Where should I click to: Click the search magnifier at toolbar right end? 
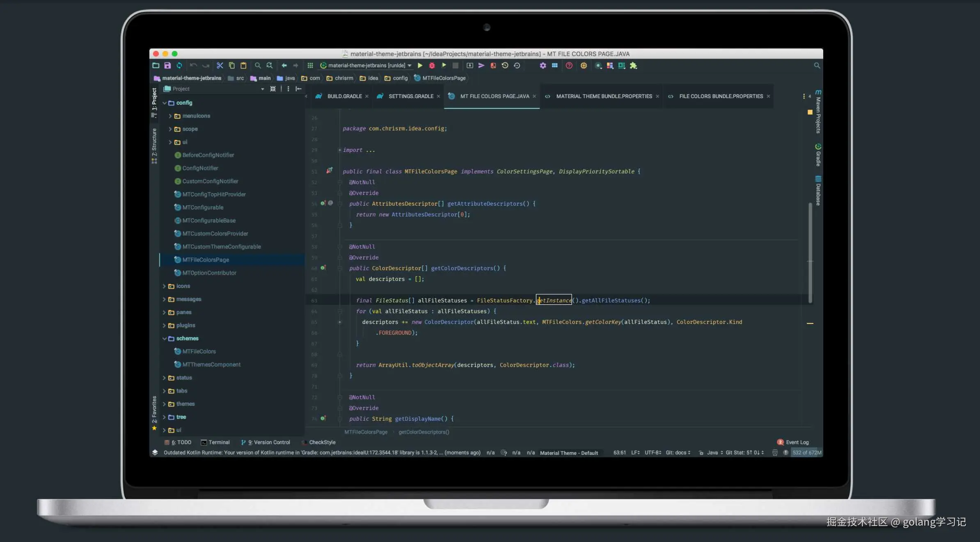coord(817,65)
